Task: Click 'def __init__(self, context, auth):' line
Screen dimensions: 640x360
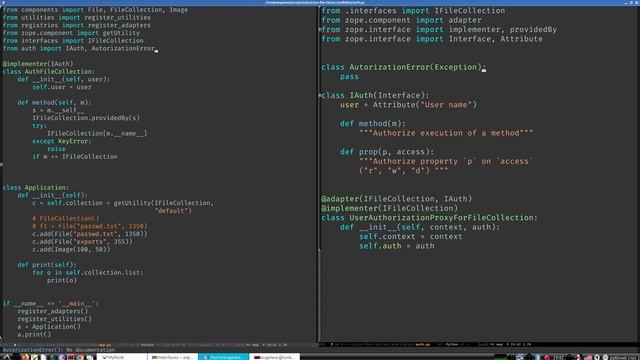Action: (420, 227)
